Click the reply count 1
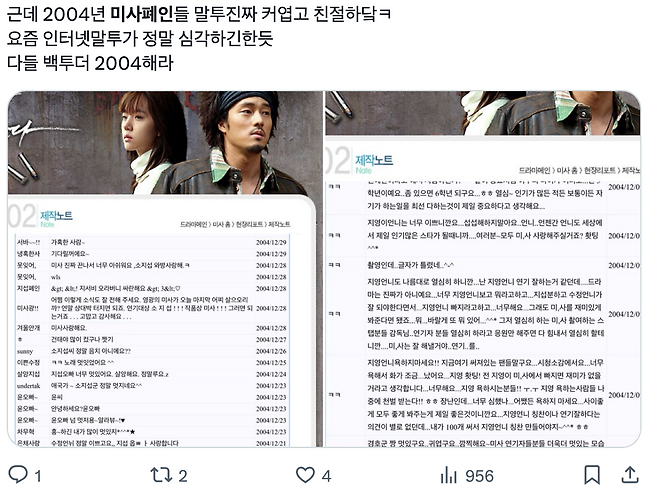The height and width of the screenshot is (497, 658). 38,476
